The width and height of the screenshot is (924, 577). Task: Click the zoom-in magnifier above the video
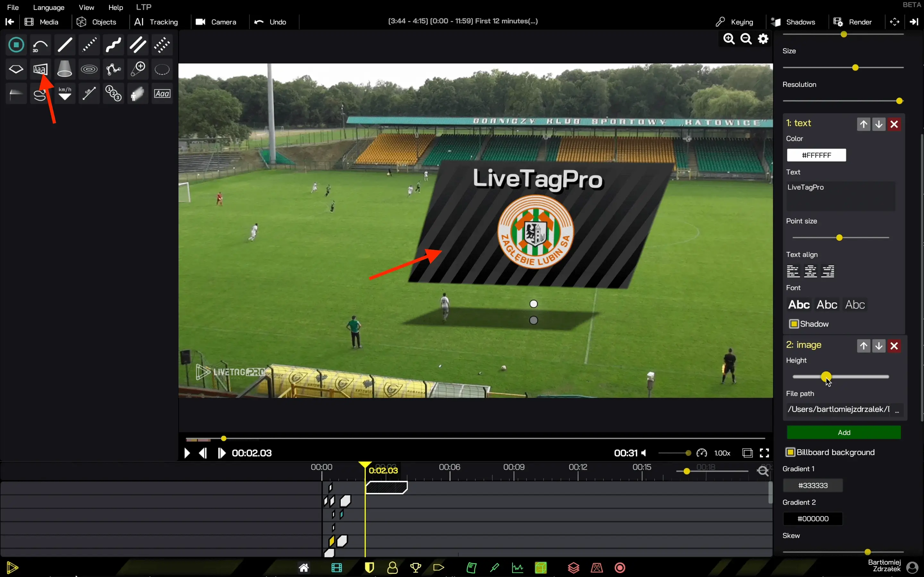point(729,39)
